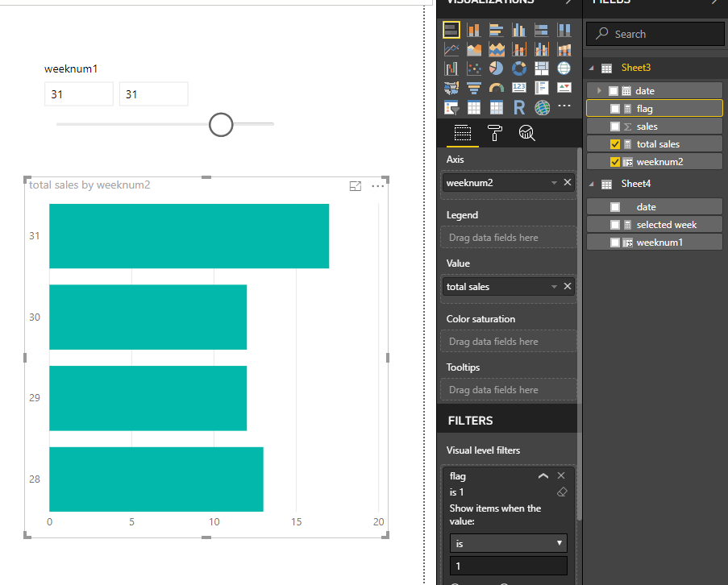Viewport: 728px width, 585px height.
Task: Select the multi-row card visual
Action: click(x=541, y=88)
